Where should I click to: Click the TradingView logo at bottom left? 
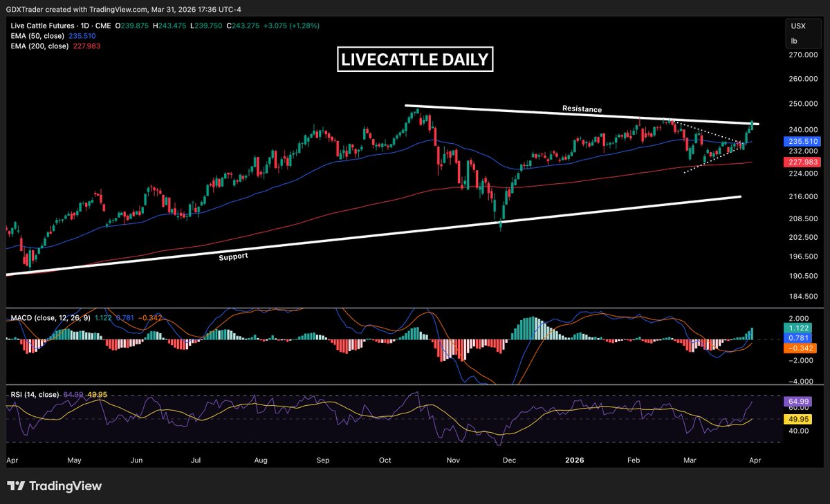click(54, 486)
